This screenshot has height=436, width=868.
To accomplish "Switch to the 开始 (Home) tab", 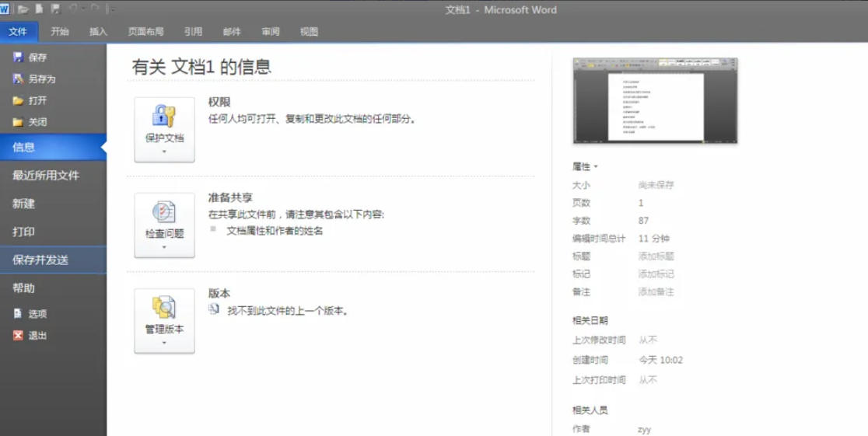I will tap(60, 32).
